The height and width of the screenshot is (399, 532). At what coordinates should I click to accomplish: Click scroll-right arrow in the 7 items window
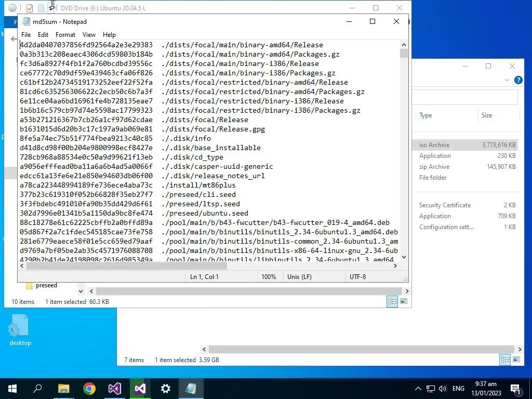coord(520,349)
